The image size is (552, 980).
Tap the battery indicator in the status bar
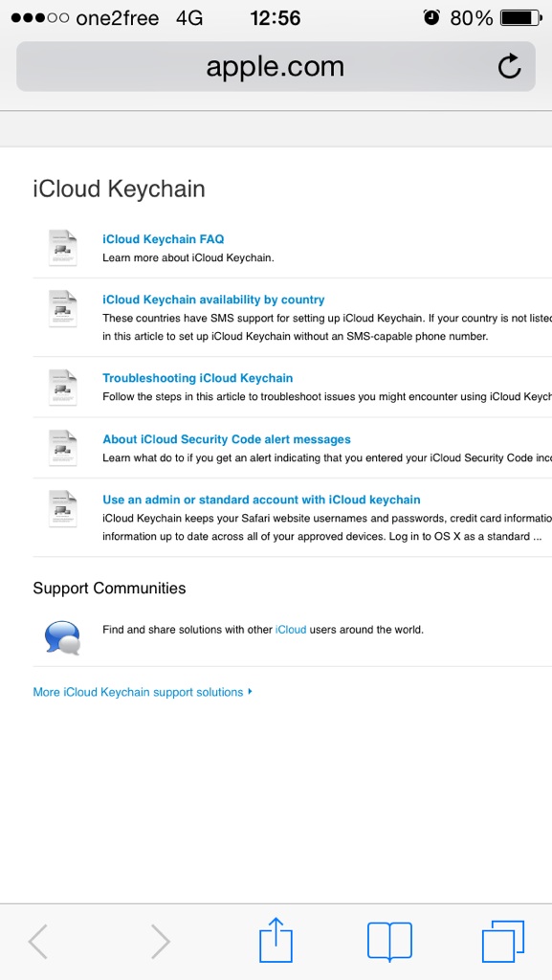click(521, 18)
